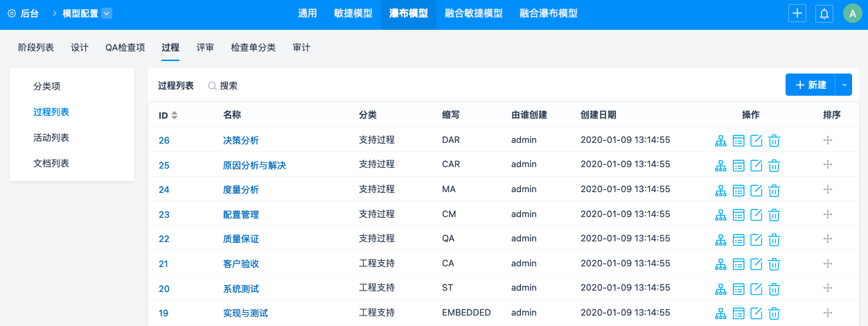This screenshot has height=326, width=868.
Task: Switch to the 融合敏捷模型 tab
Action: 474,13
